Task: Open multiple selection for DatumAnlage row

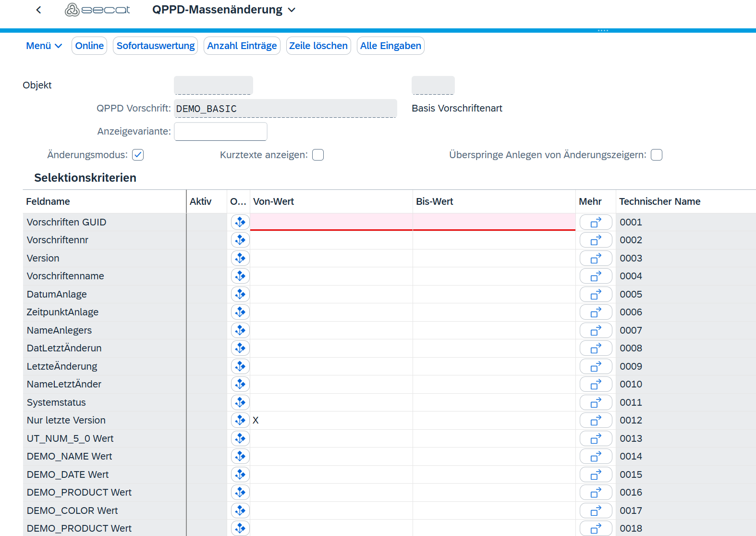Action: click(596, 294)
